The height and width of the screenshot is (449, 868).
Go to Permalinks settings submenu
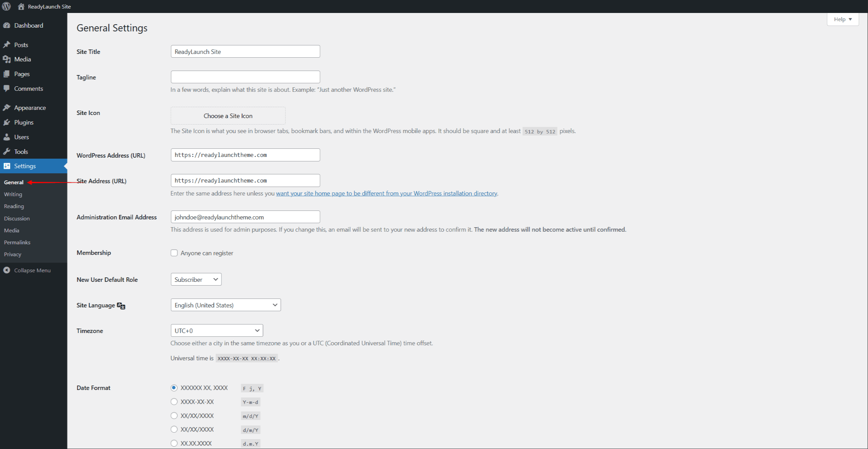pyautogui.click(x=17, y=242)
